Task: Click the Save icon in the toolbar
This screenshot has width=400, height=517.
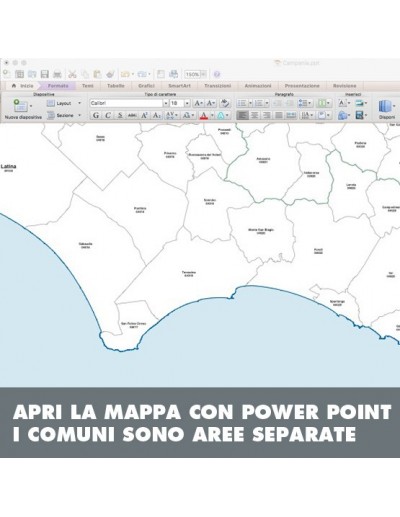Action: pos(45,74)
